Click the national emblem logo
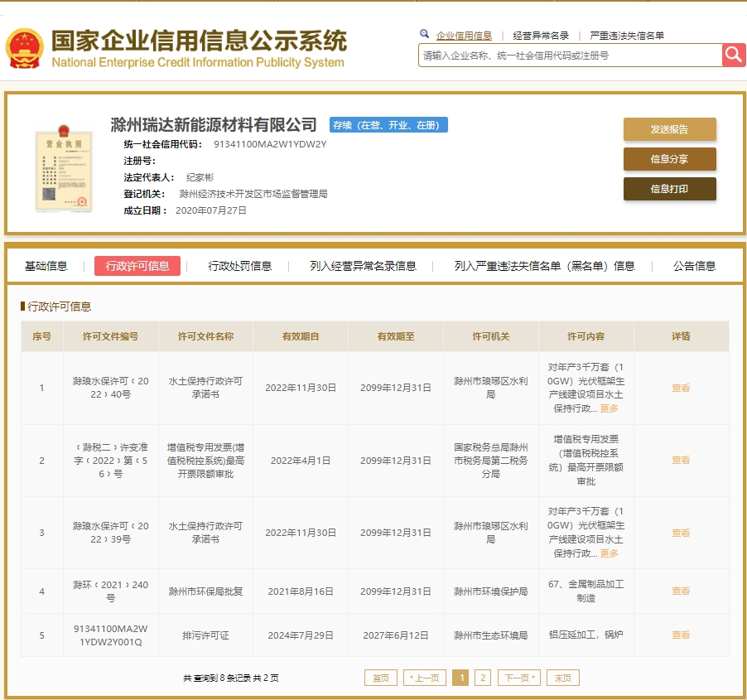Screen dimensions: 747x700 point(24,48)
